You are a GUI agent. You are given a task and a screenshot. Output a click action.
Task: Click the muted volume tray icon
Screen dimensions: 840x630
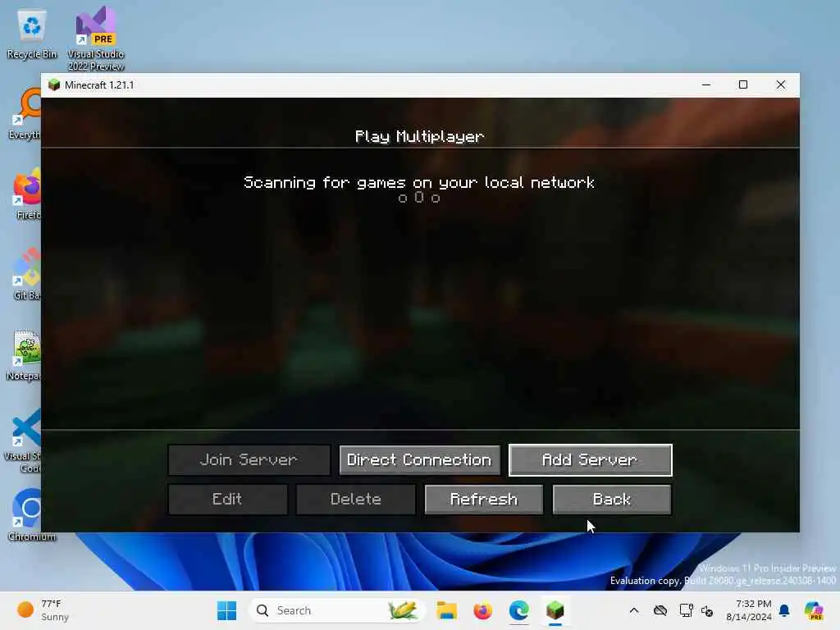coord(707,610)
